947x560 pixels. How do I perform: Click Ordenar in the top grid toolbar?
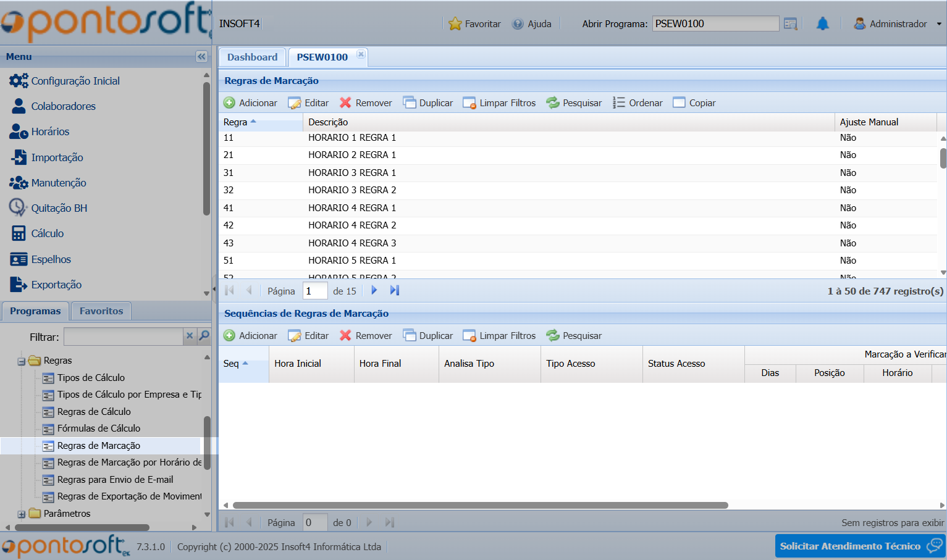tap(638, 103)
